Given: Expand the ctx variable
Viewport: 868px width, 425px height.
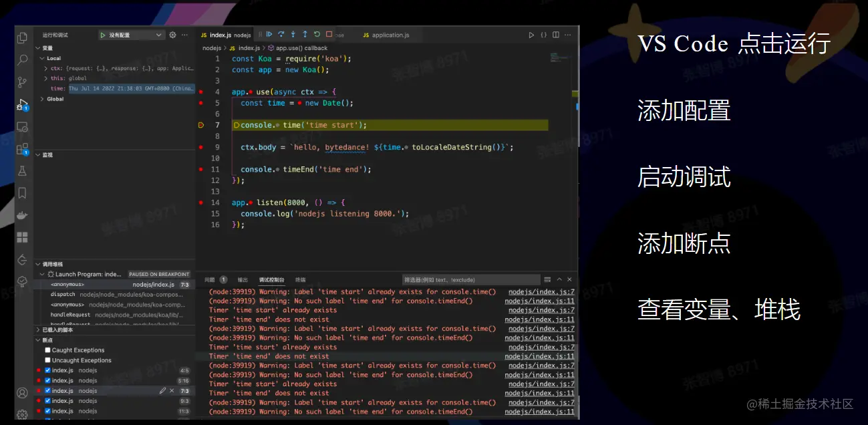Looking at the screenshot, I should point(46,68).
